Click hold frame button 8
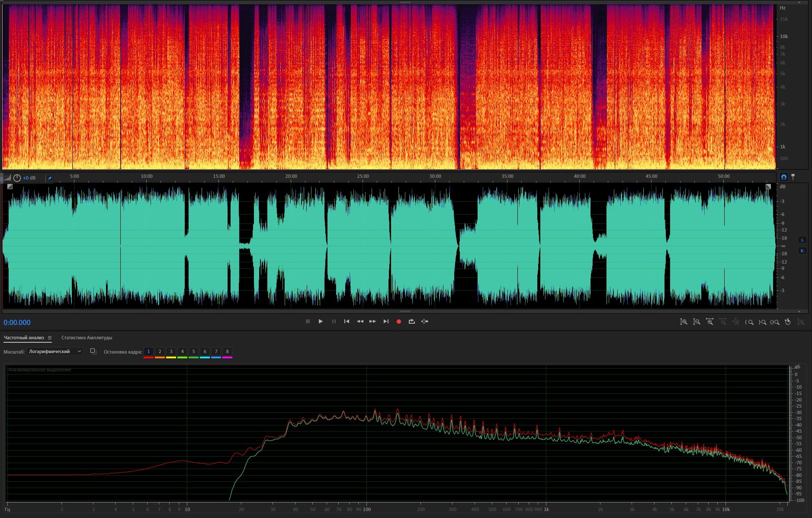 coord(227,351)
